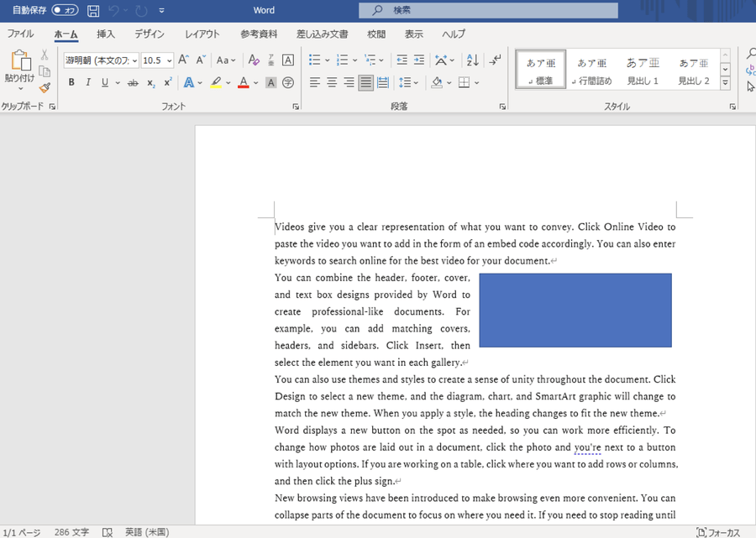Viewport: 756px width, 538px height.
Task: Show paragraph marks and hidden symbols
Action: point(495,60)
